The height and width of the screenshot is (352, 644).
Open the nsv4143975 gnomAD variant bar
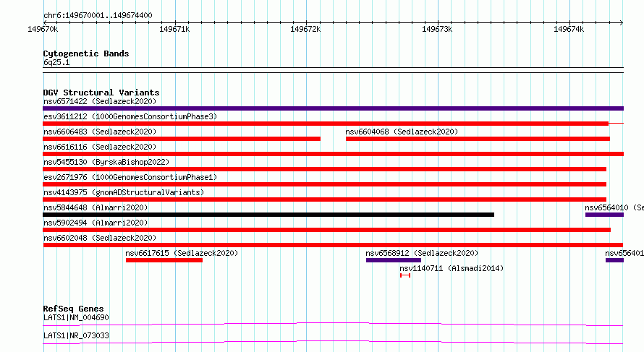(x=324, y=199)
